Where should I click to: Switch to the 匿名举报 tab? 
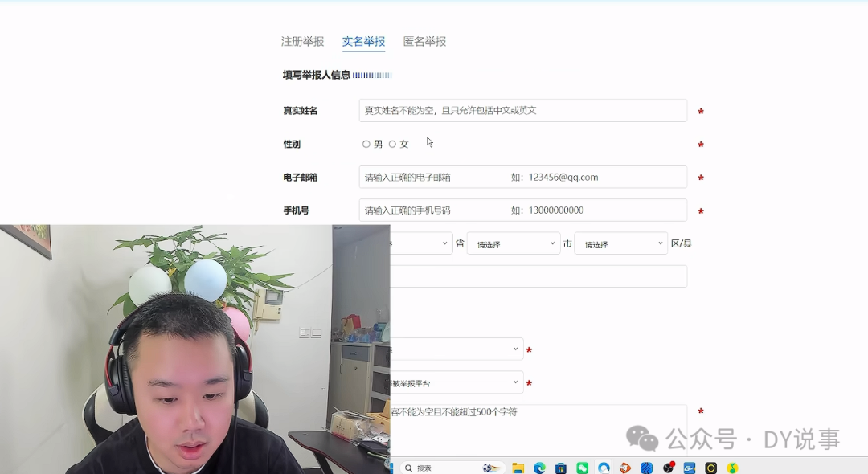(x=424, y=42)
